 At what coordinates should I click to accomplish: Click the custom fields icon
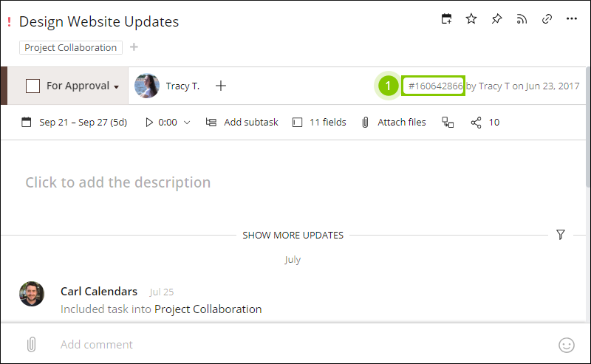298,123
